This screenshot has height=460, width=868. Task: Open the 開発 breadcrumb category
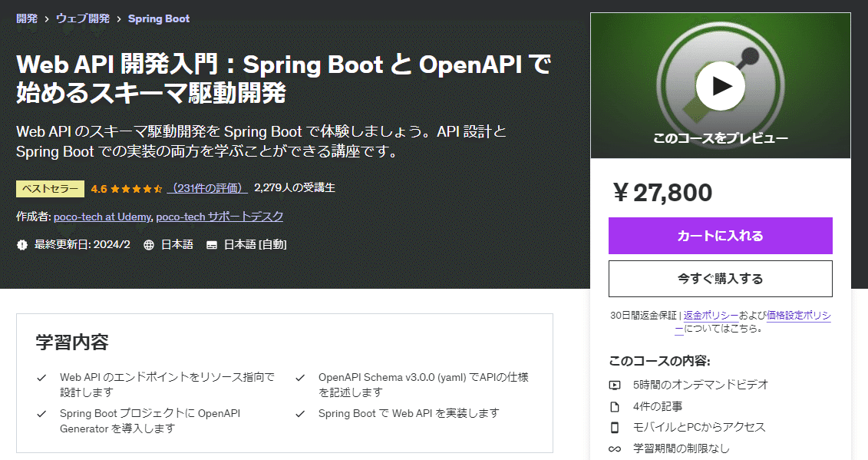(x=26, y=18)
